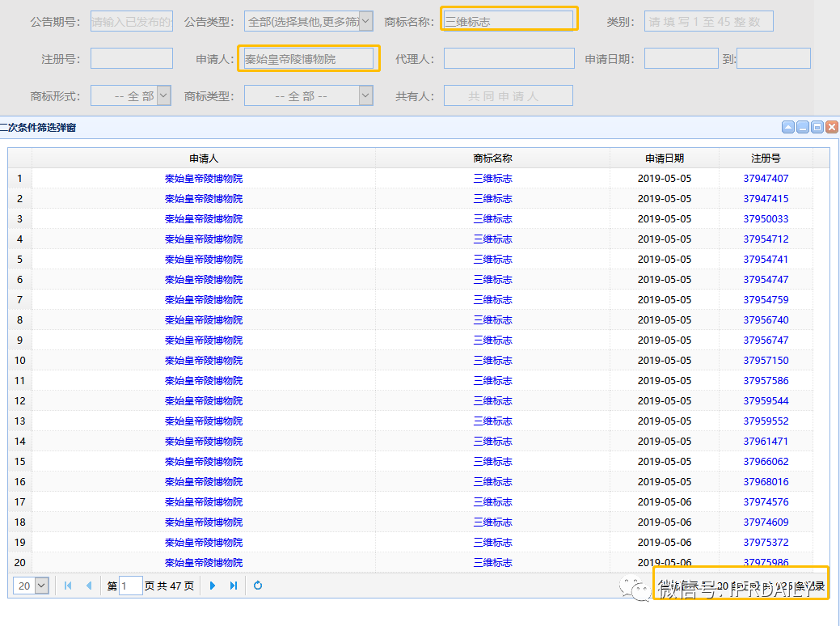Jump to the last page of results
The image size is (840, 626).
pyautogui.click(x=234, y=586)
